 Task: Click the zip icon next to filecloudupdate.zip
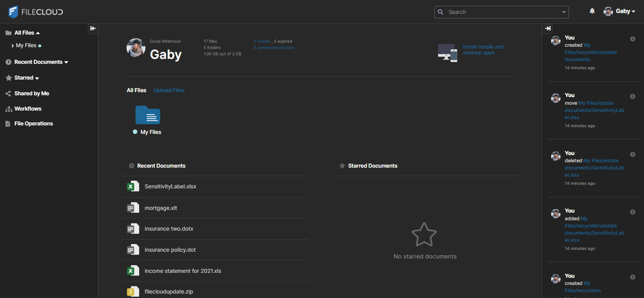[133, 291]
